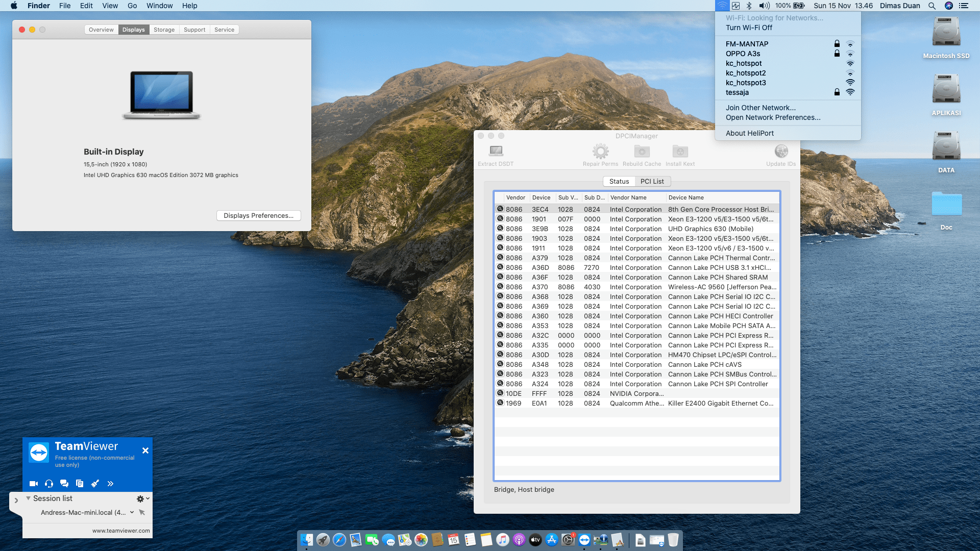Select the TeamViewer whiteboard brush tool

pyautogui.click(x=95, y=483)
